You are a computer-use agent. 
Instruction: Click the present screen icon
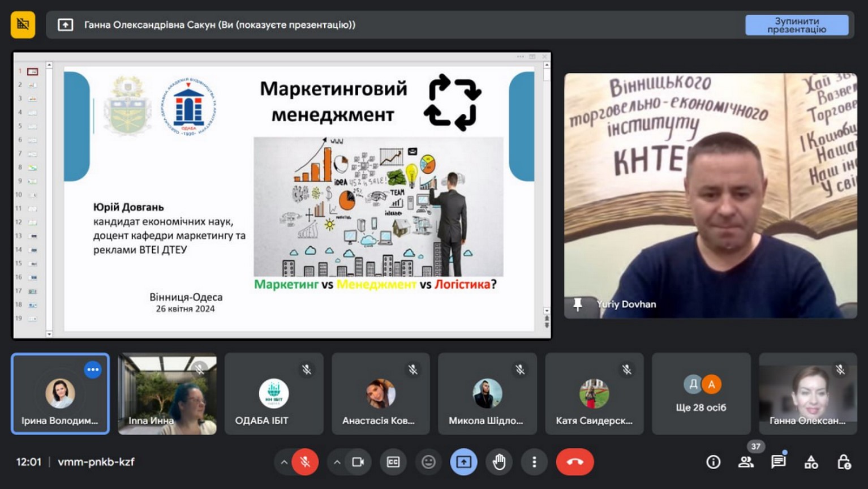click(463, 462)
